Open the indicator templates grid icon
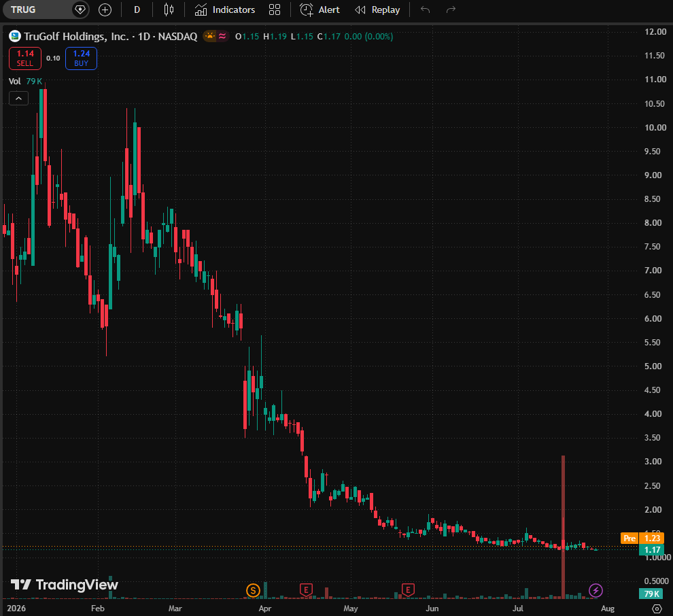The height and width of the screenshot is (616, 673). (275, 10)
